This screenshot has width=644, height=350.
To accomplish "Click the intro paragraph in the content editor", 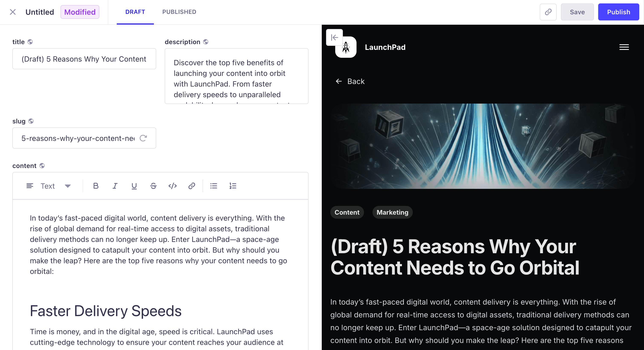I will pos(159,245).
